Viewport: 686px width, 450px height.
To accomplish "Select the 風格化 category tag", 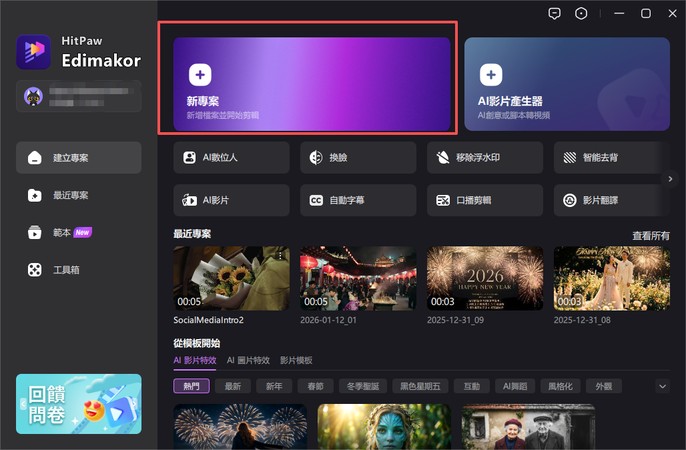I will click(x=560, y=386).
